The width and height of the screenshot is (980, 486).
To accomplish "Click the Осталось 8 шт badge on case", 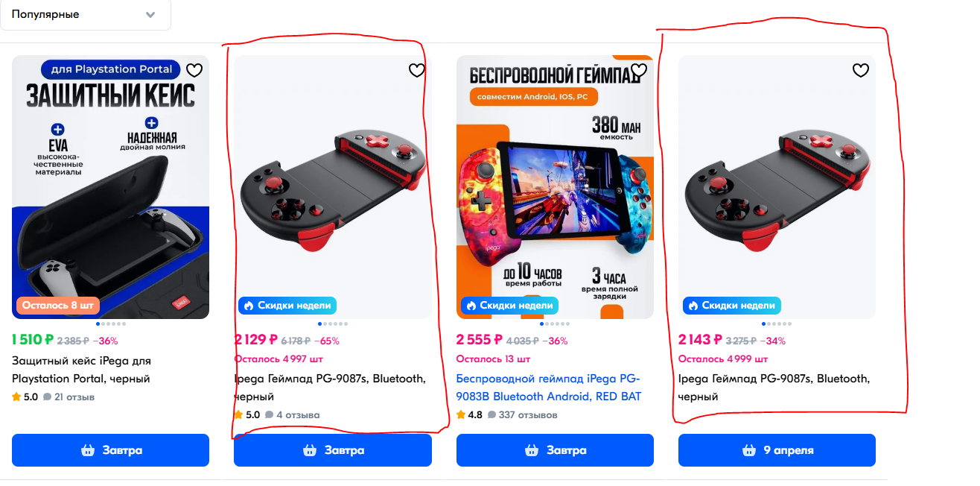I will (58, 306).
